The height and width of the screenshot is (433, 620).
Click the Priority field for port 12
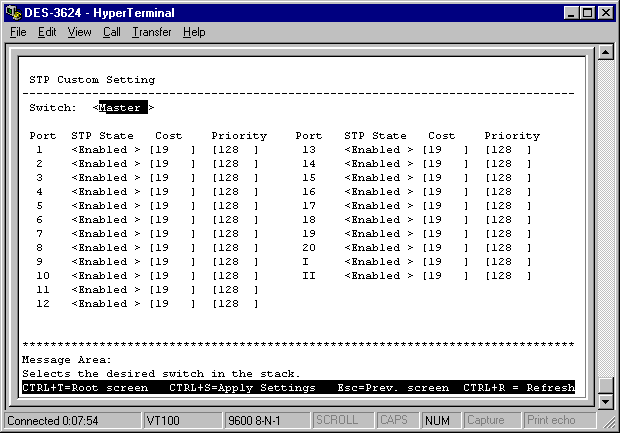pyautogui.click(x=235, y=304)
